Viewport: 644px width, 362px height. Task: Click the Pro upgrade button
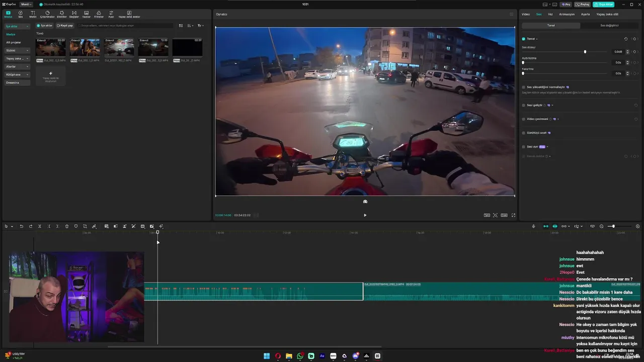[x=567, y=5]
